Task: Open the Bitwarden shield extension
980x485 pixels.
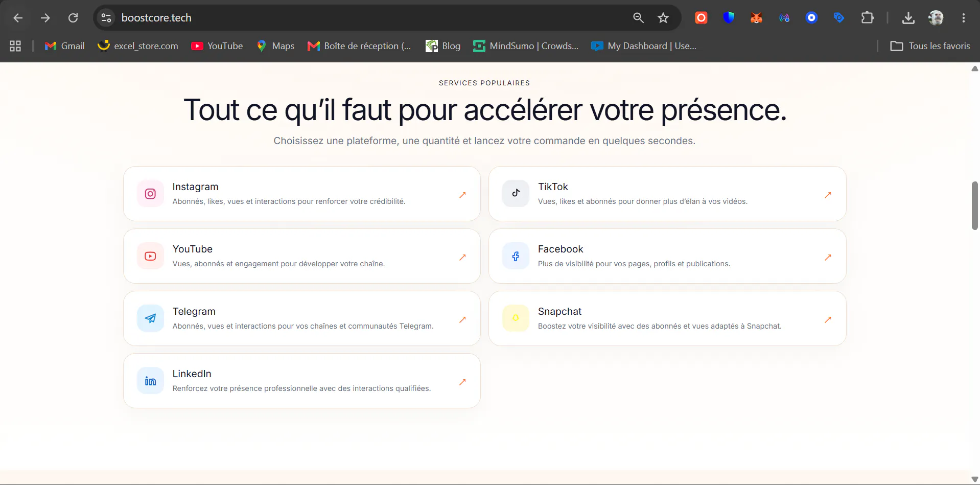Action: point(729,18)
